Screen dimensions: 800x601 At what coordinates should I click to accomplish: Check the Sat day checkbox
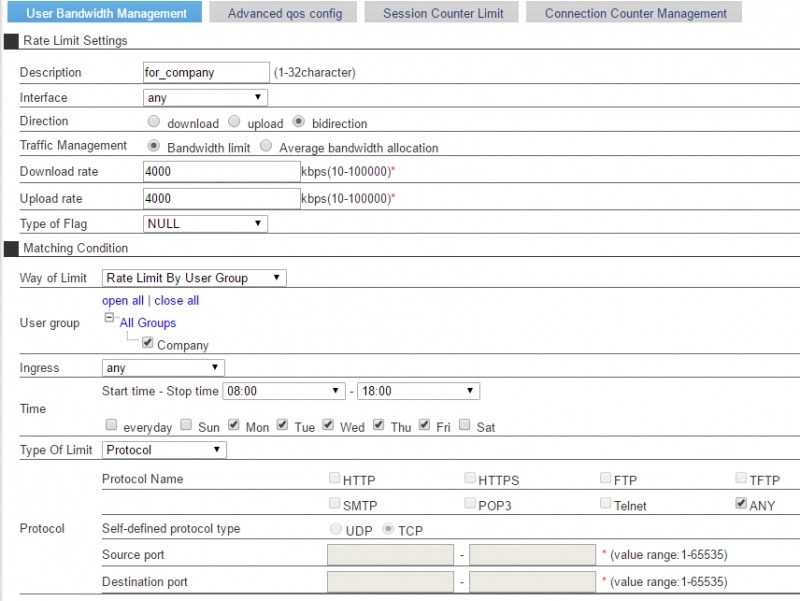point(464,425)
